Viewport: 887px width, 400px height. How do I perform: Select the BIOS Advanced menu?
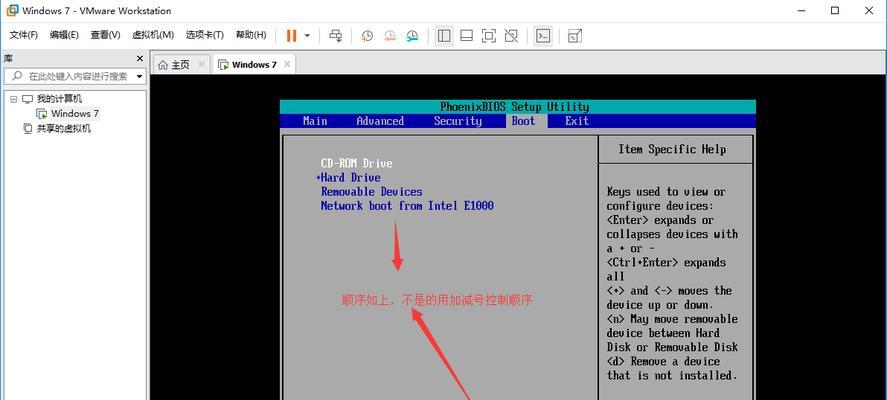coord(380,121)
